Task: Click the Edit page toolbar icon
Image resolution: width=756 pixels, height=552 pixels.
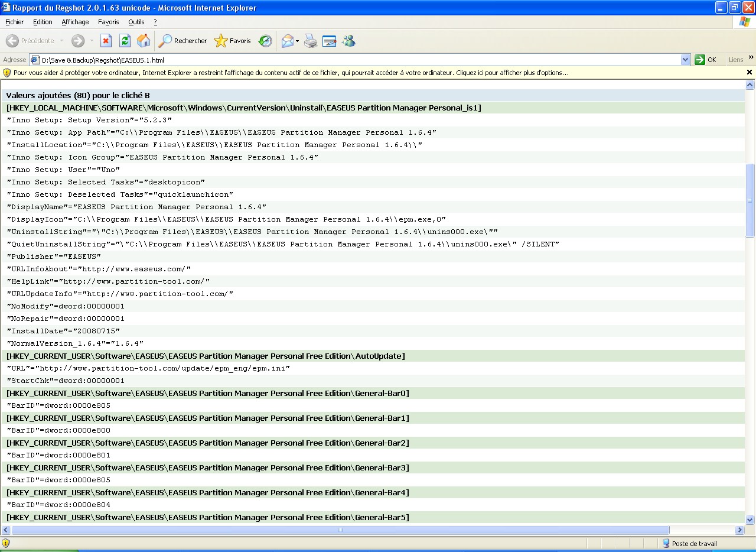Action: pyautogui.click(x=330, y=41)
